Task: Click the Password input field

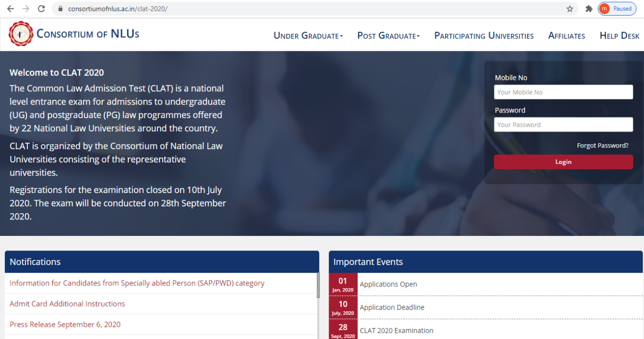Action: 563,125
